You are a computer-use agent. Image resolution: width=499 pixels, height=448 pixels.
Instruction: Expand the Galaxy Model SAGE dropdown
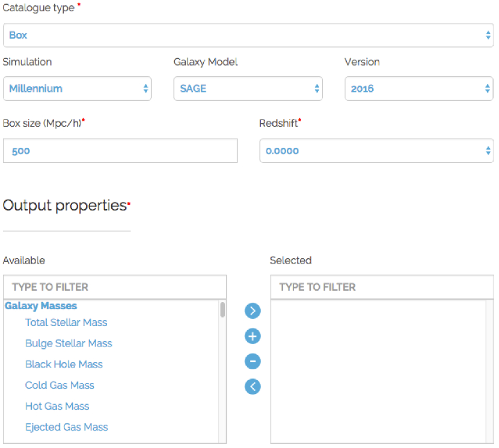tap(248, 89)
